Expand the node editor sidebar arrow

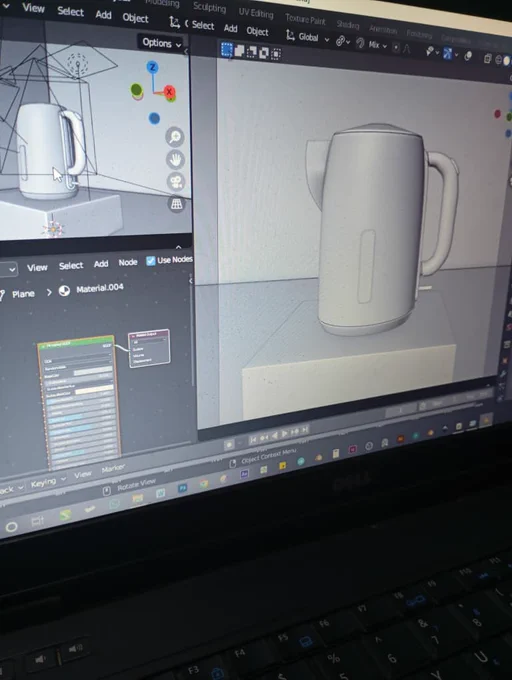point(191,281)
